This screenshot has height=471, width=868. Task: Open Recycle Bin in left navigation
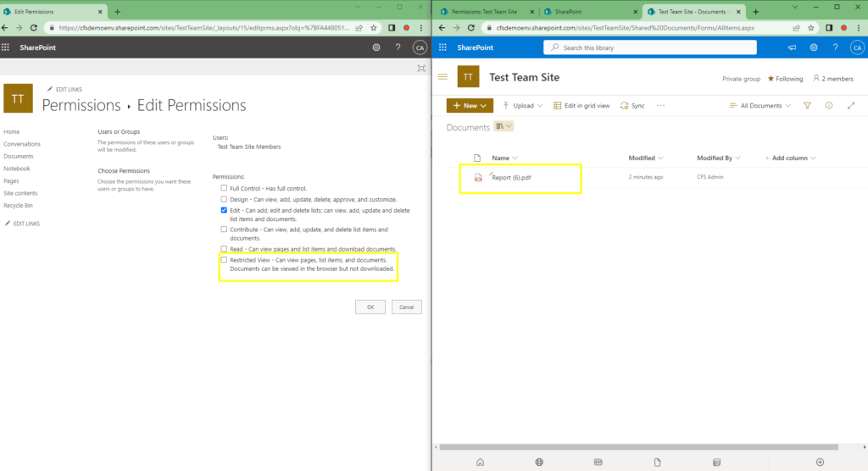[x=19, y=205]
